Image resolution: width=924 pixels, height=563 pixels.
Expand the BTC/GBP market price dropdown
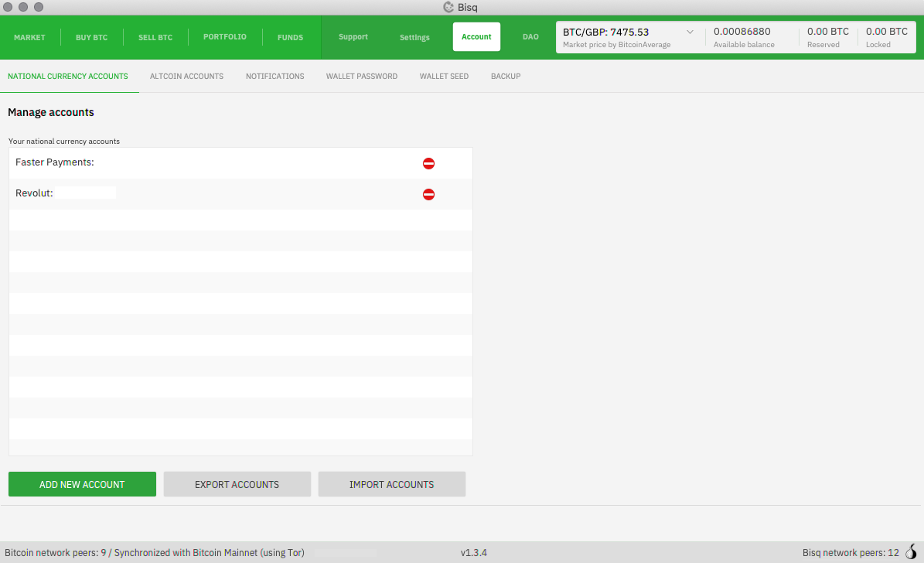click(690, 32)
